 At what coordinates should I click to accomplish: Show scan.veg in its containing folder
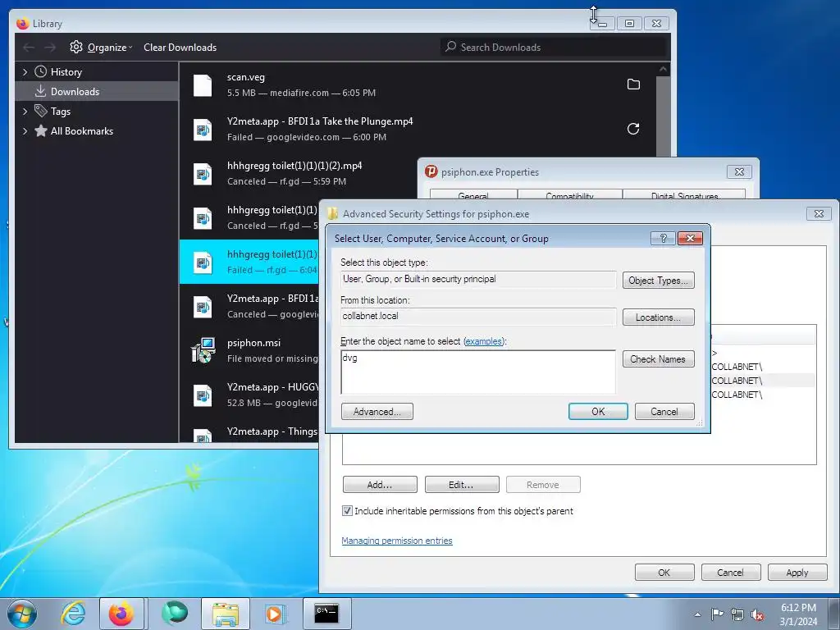pyautogui.click(x=633, y=84)
